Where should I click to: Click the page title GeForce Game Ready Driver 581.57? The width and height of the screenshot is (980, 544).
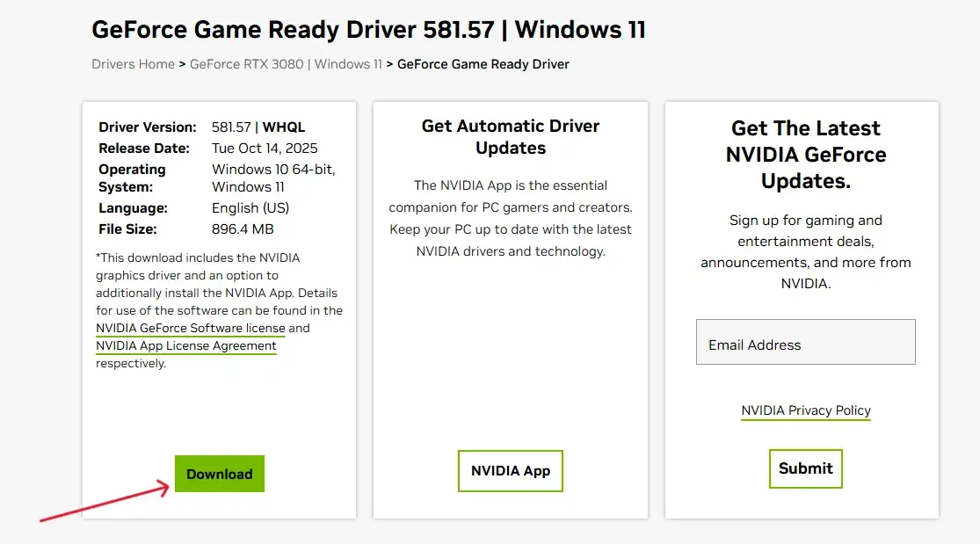click(x=369, y=29)
